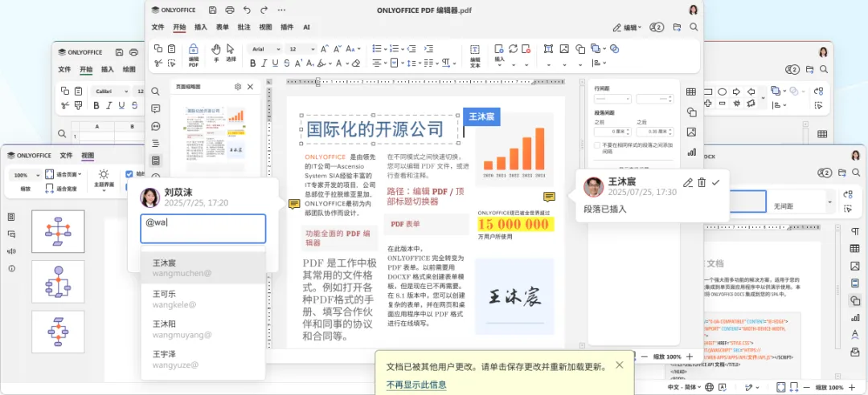Switch to the 批注 tab in PDF editor

point(244,27)
